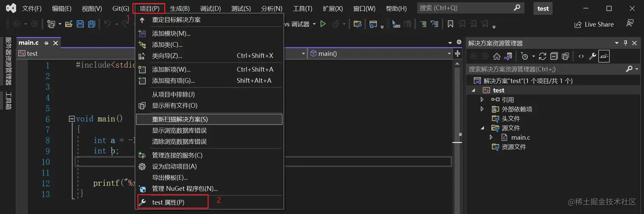Image resolution: width=644 pixels, height=214 pixels.
Task: Click the Live Share button
Action: point(594,24)
